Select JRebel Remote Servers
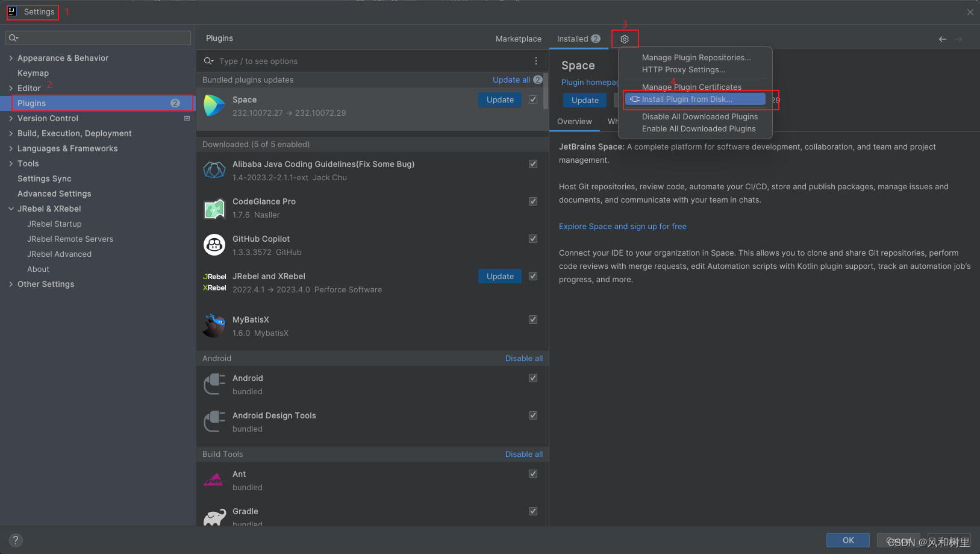Viewport: 980px width, 554px height. point(70,239)
